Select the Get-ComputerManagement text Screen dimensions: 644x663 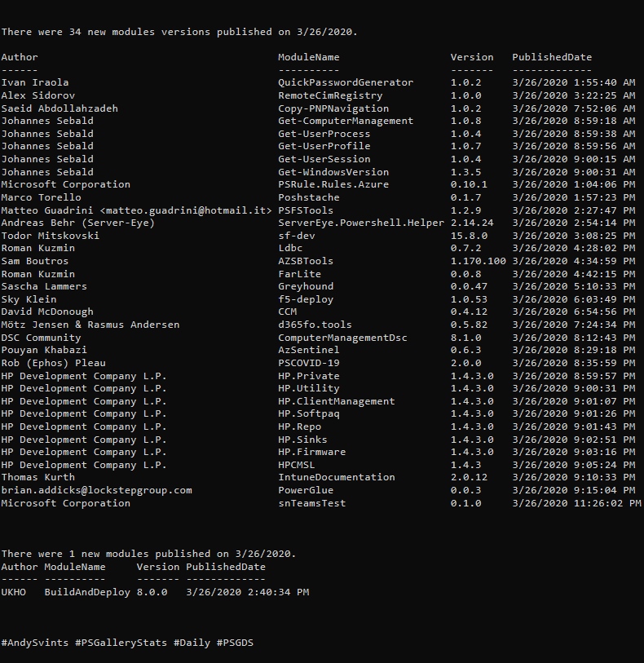pos(346,121)
